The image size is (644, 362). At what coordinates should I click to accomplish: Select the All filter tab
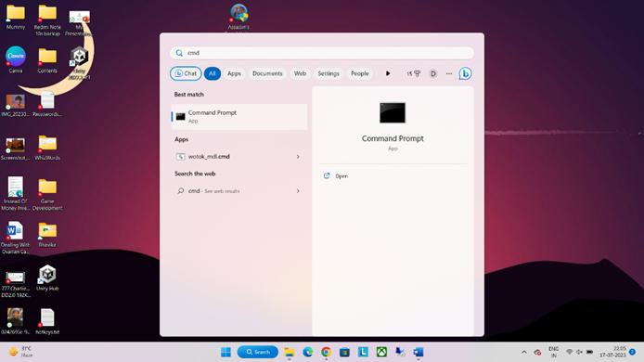[212, 73]
